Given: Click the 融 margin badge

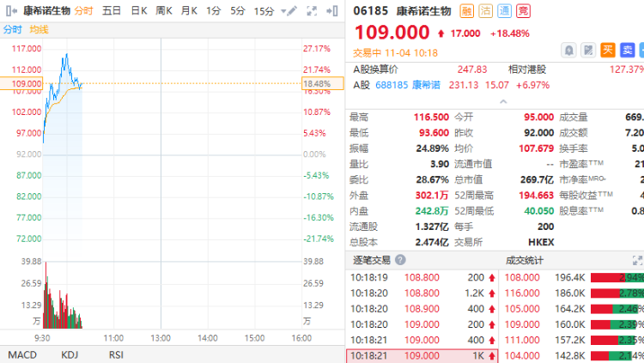Looking at the screenshot, I should [466, 10].
